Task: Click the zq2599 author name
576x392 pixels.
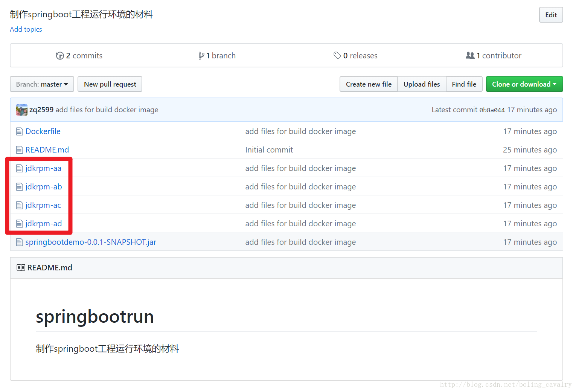Action: (x=41, y=110)
